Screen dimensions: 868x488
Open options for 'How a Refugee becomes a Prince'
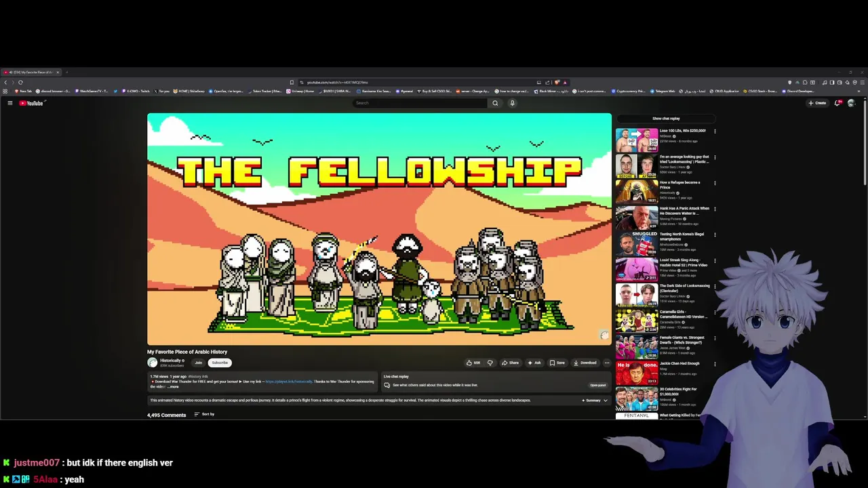(x=715, y=183)
